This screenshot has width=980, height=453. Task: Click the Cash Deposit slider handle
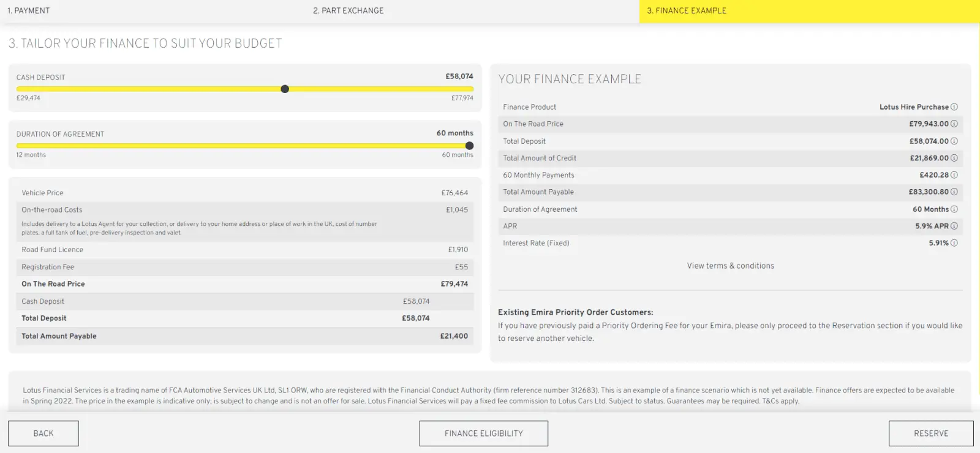(x=285, y=89)
